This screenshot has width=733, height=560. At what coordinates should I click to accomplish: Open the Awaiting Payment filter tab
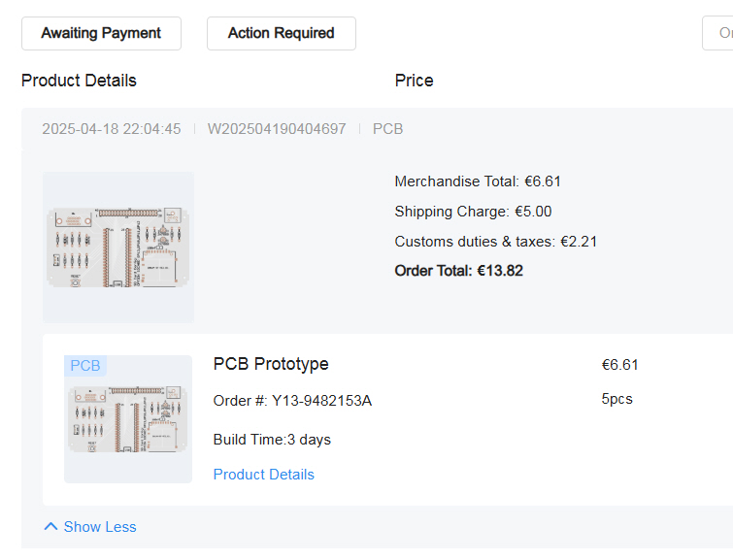point(101,33)
